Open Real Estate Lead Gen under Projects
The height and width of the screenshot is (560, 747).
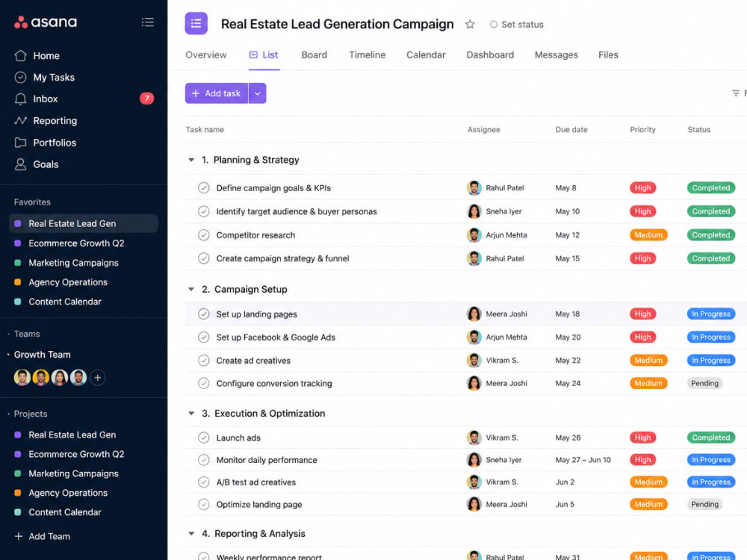click(72, 435)
